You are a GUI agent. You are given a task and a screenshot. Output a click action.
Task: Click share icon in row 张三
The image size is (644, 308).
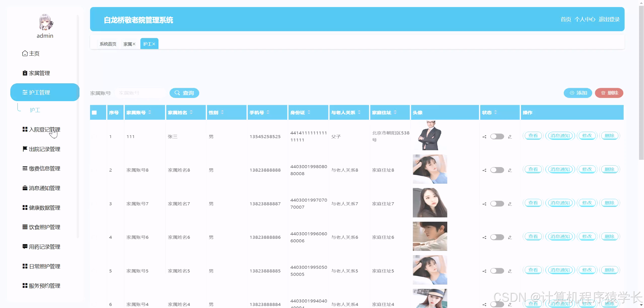pyautogui.click(x=484, y=137)
